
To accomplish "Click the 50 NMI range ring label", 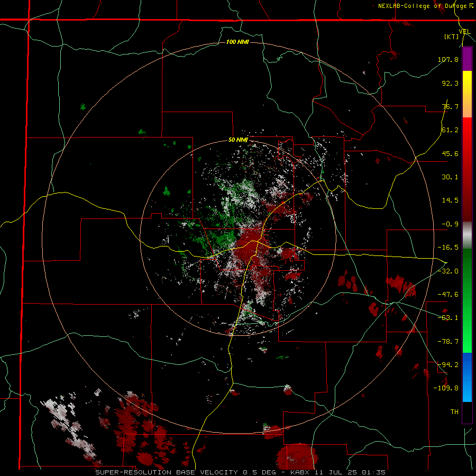I will tap(238, 140).
